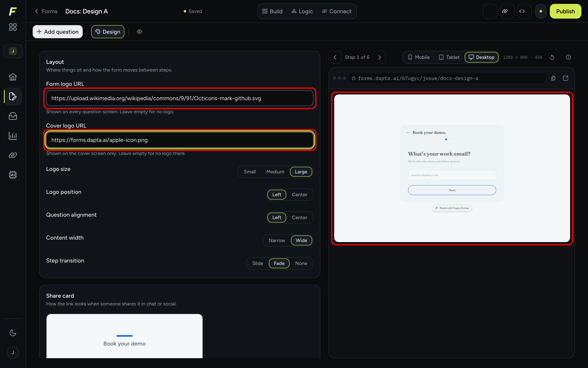Set logo size to Medium

click(275, 172)
